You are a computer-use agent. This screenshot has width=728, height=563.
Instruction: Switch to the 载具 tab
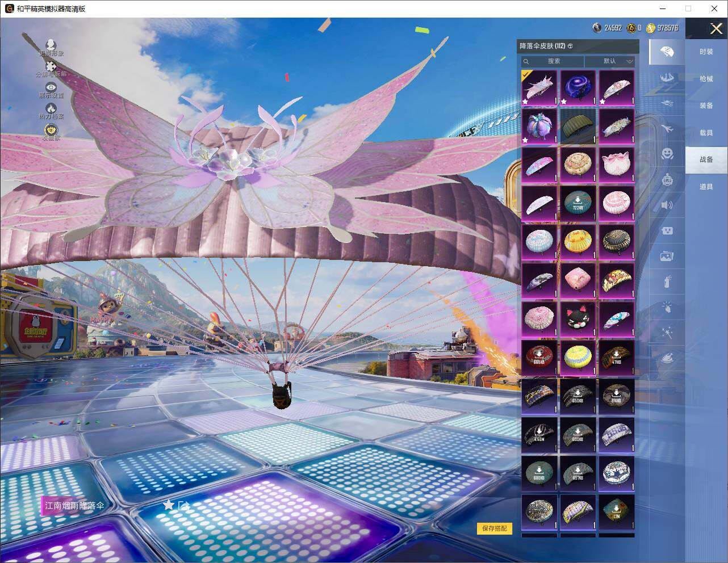click(x=706, y=133)
